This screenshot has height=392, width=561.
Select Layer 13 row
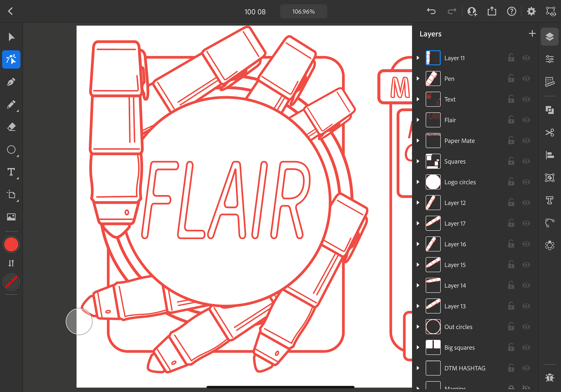(475, 306)
